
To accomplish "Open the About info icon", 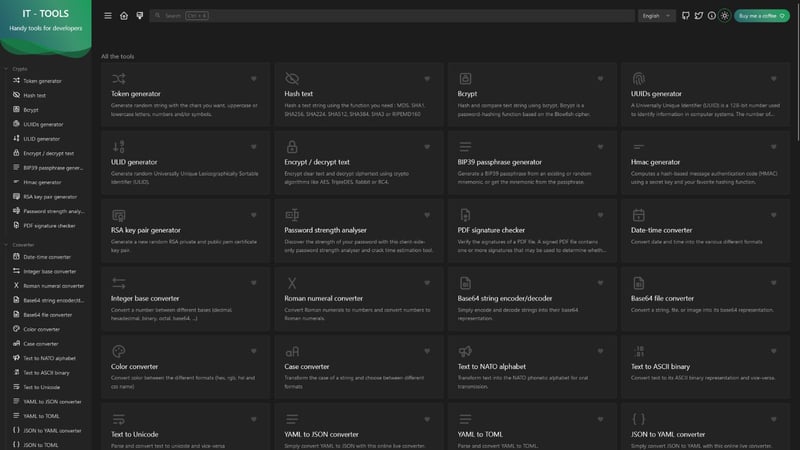I will (711, 16).
